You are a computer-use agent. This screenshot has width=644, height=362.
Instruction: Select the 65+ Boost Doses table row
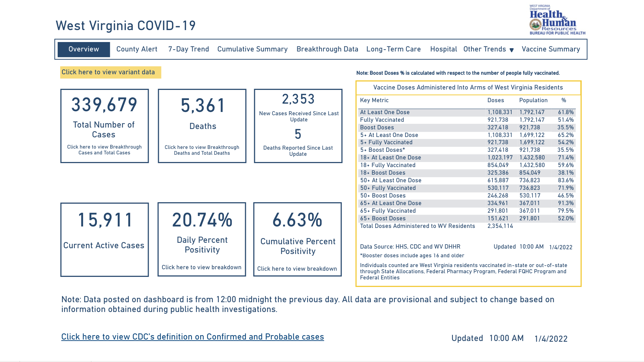click(x=466, y=219)
